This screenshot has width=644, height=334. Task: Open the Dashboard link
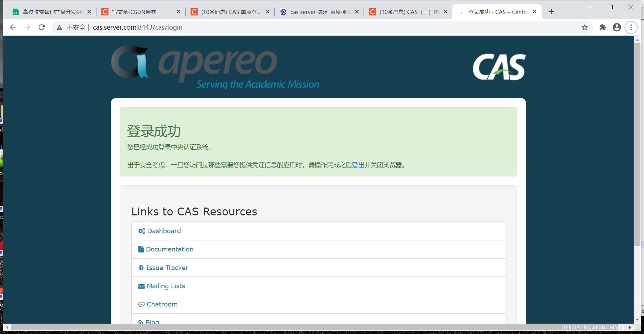[x=164, y=231]
